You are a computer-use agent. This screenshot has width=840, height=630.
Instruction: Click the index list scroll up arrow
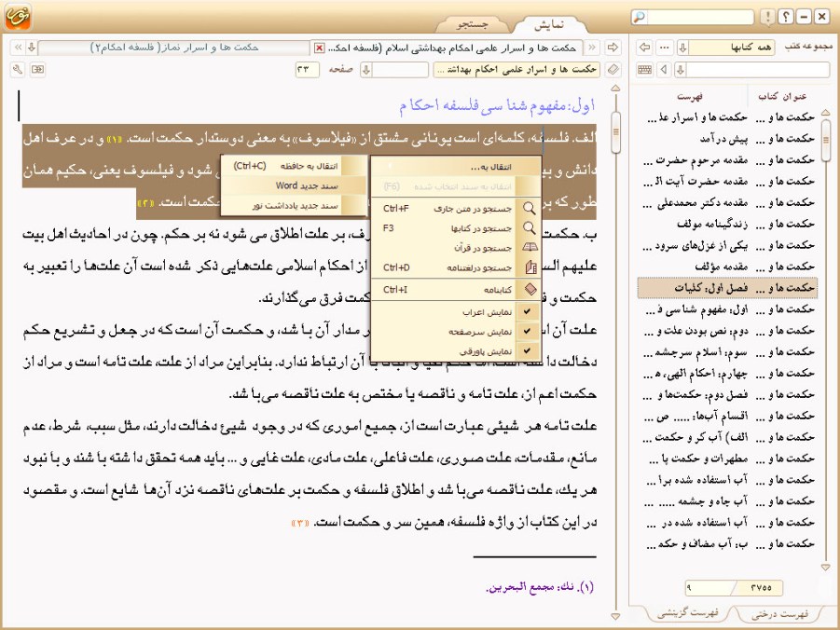pos(825,113)
